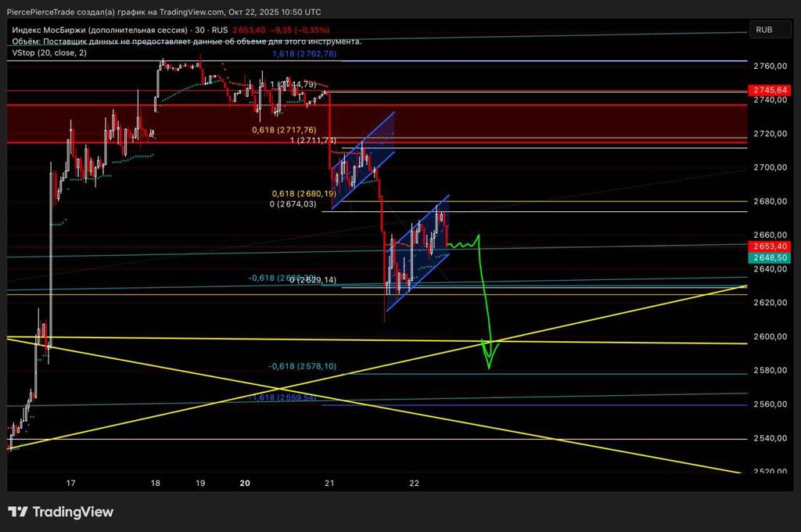Open the RUB currency selector

pos(763,30)
